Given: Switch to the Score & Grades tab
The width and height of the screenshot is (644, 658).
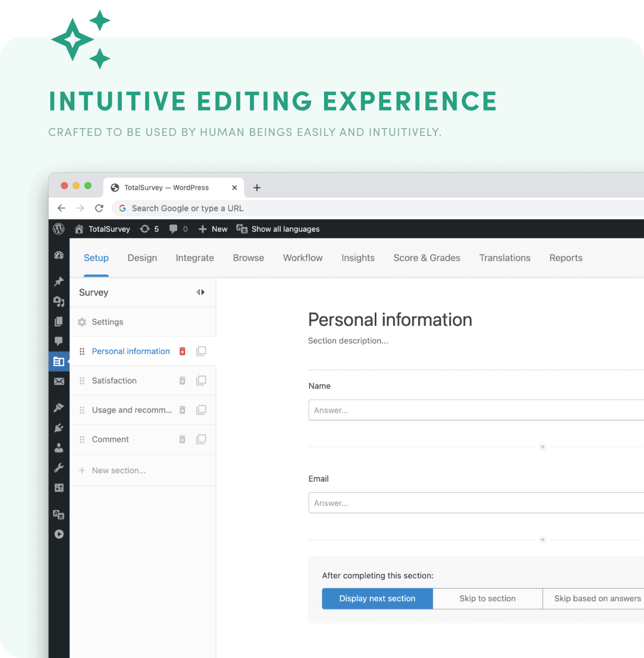Looking at the screenshot, I should (427, 258).
